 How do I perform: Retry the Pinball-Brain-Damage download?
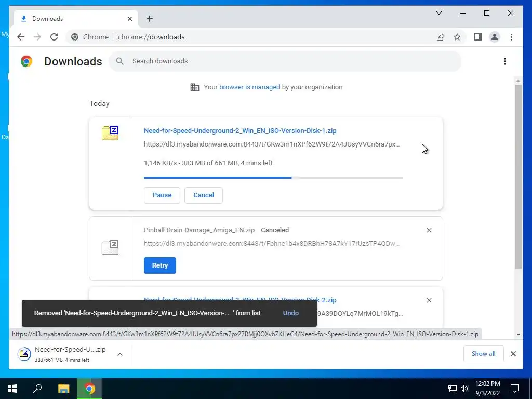160,265
